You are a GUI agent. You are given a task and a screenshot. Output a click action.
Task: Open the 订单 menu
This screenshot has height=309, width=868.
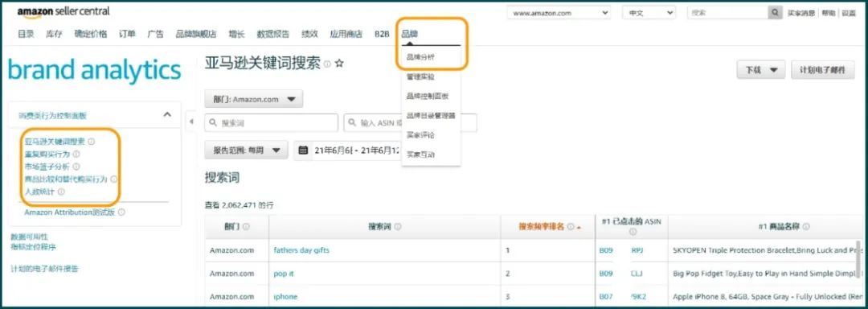coord(127,34)
